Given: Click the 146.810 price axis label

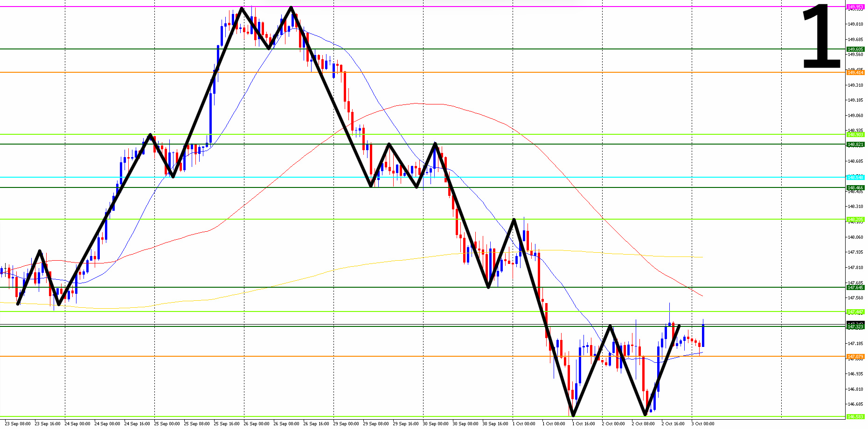Looking at the screenshot, I should [855, 389].
